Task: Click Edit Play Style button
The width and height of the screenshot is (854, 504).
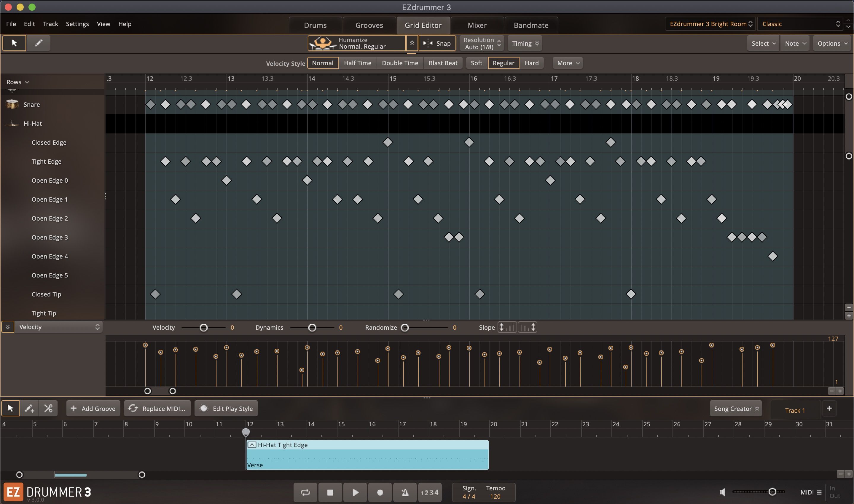Action: [x=226, y=408]
